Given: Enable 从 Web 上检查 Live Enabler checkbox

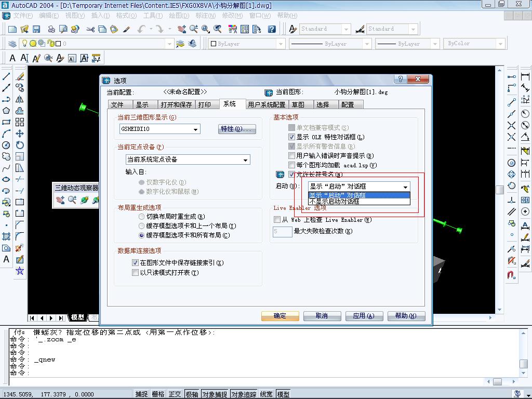Looking at the screenshot, I should click(x=277, y=220).
